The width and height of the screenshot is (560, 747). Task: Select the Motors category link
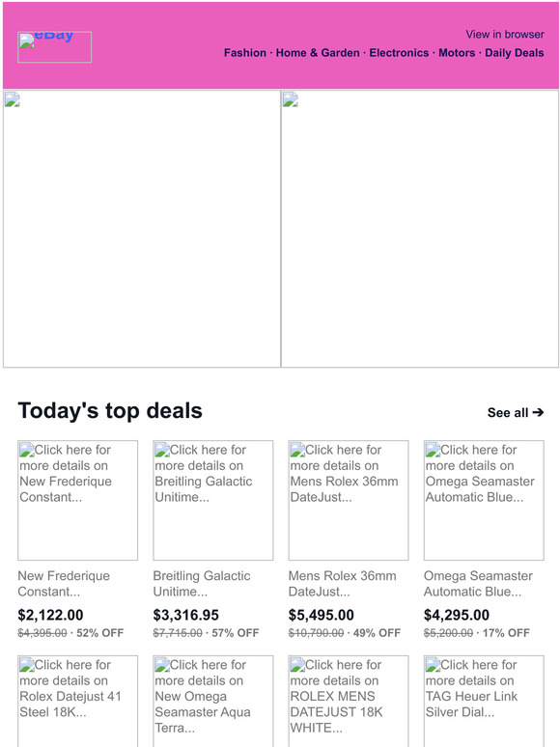[457, 53]
